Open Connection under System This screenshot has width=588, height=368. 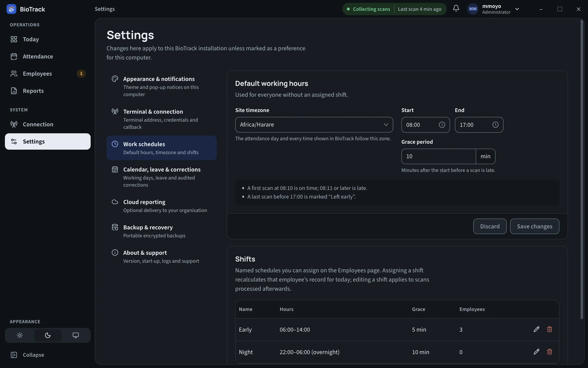(48, 124)
